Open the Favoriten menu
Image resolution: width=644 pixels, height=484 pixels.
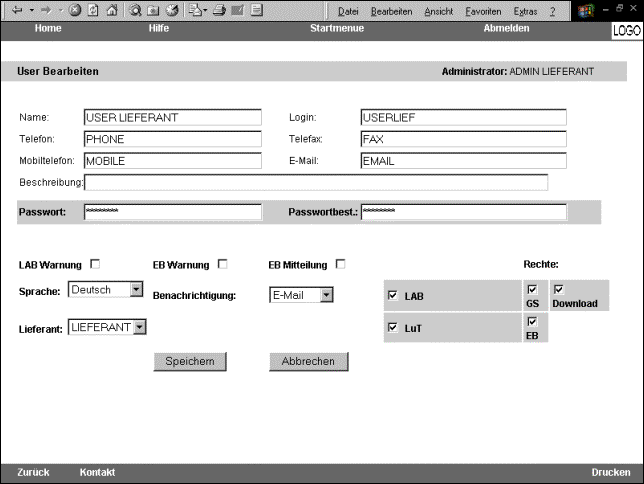[483, 12]
